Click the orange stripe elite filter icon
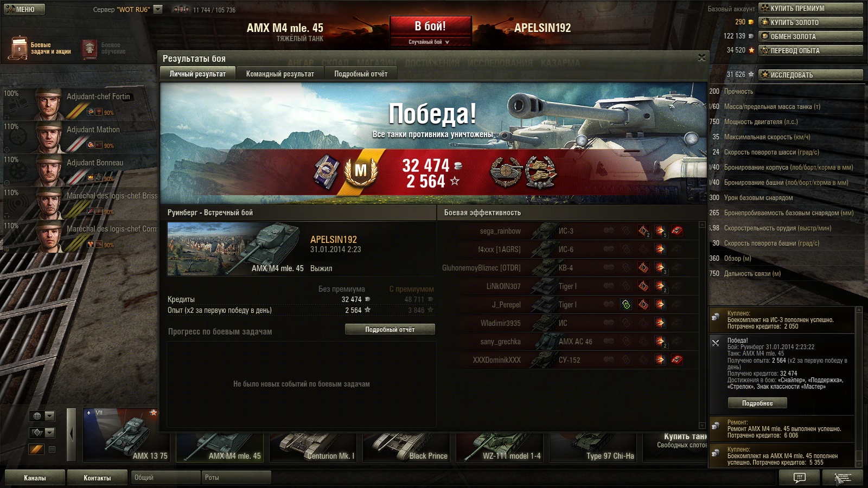The image size is (868, 488). pos(36,449)
